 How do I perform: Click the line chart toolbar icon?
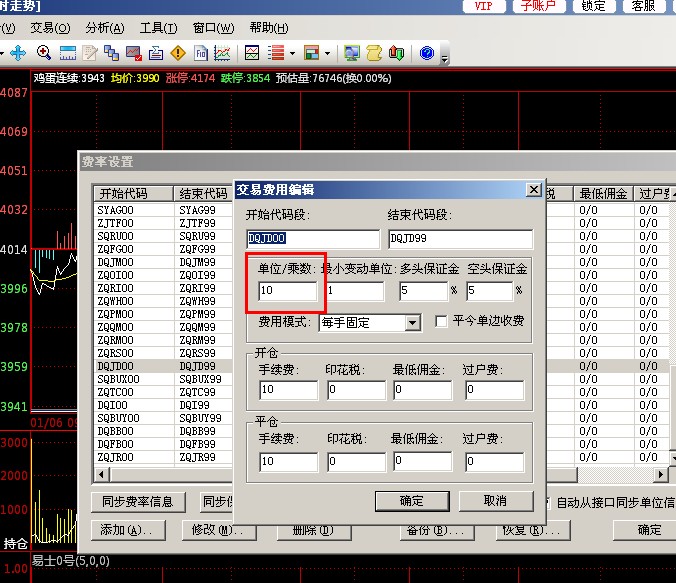point(223,52)
